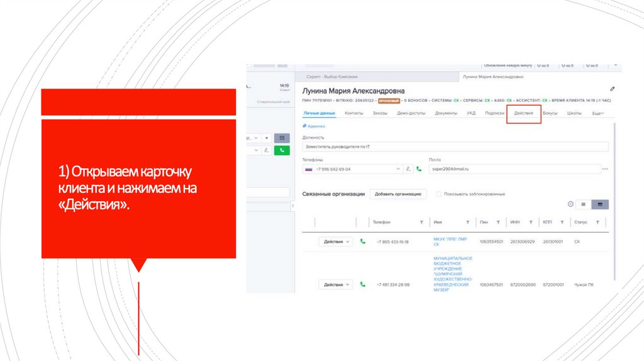Click the filter icon in Пин column
The width and height of the screenshot is (644, 361).
pyautogui.click(x=498, y=222)
